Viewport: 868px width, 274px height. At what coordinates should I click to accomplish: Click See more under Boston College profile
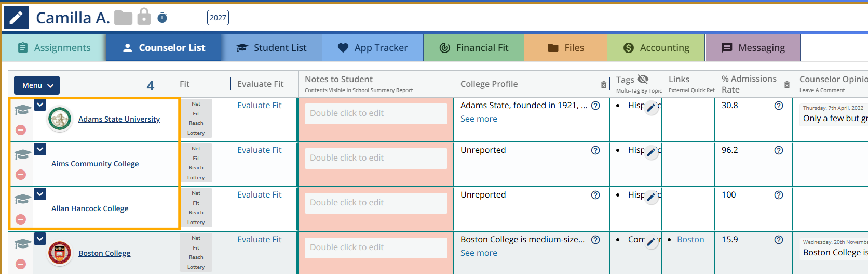[x=479, y=253]
